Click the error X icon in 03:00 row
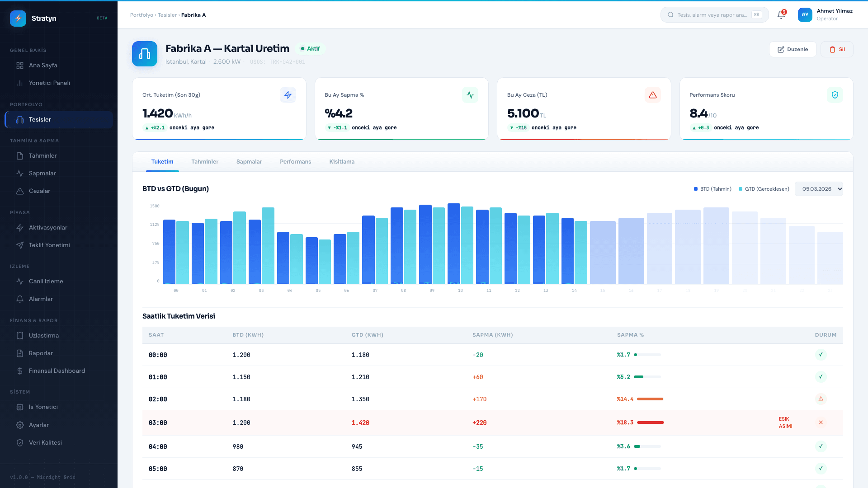Image resolution: width=868 pixels, height=488 pixels. (821, 422)
